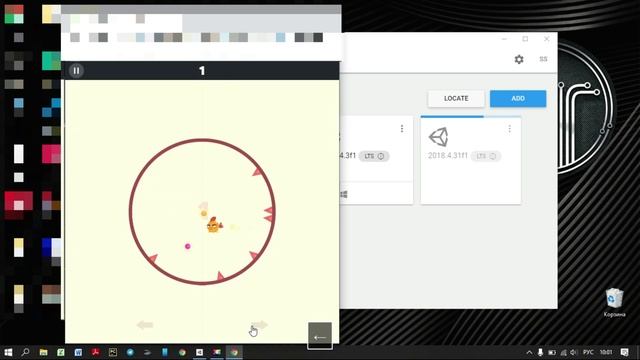
Task: Close the Unity Hub window
Action: pos(547,39)
